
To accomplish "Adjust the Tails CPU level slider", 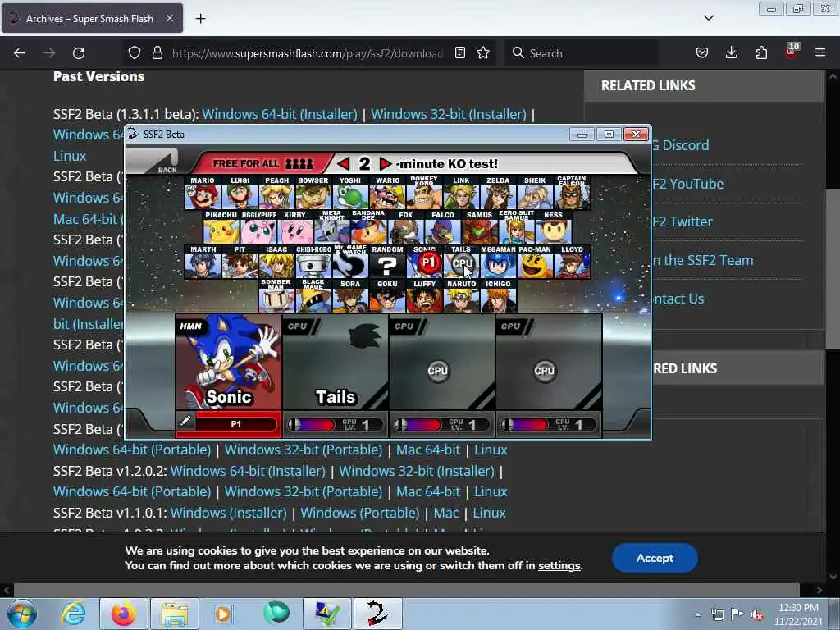I will point(313,425).
